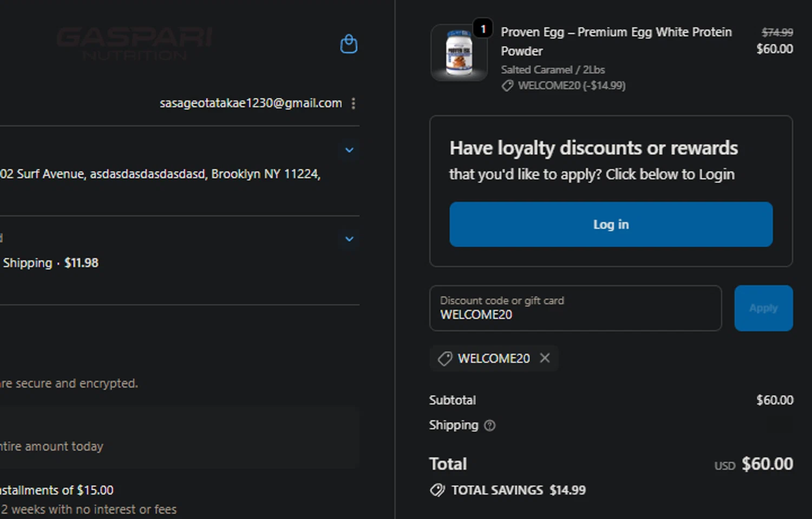
Task: Click the Total USD $60.00 amount
Action: point(754,464)
